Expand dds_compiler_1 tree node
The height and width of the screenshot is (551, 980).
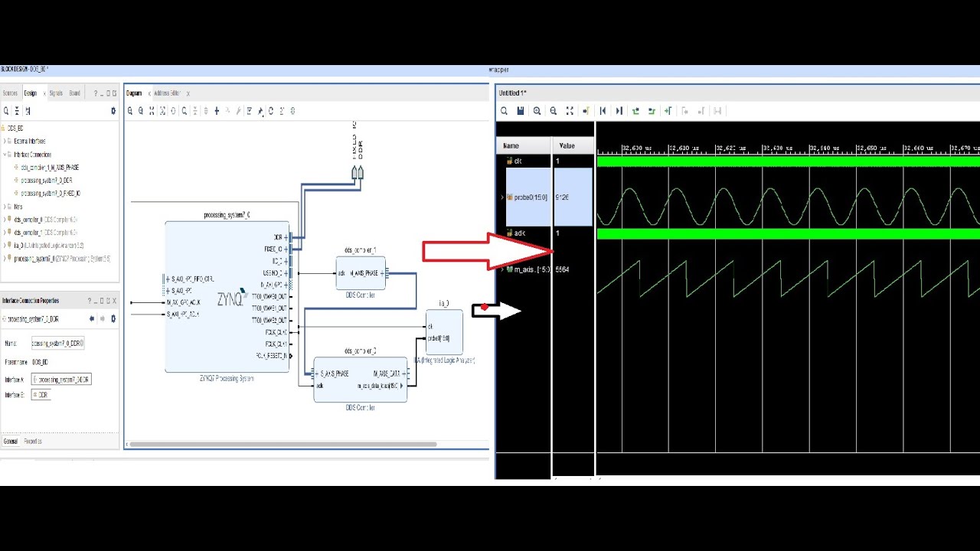[x=6, y=233]
